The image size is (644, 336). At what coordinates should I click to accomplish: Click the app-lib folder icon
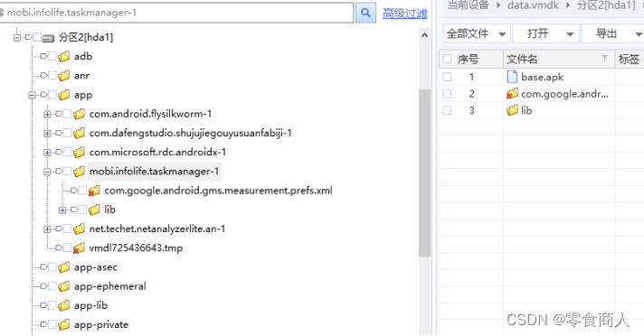click(63, 305)
